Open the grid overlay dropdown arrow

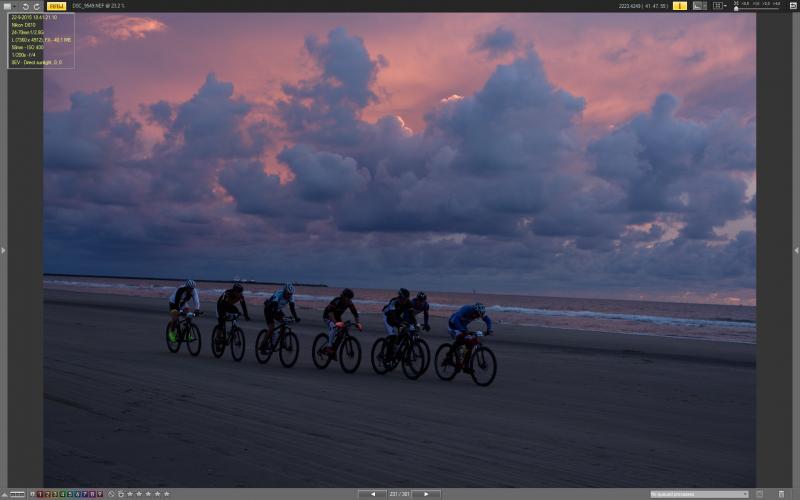click(x=725, y=6)
